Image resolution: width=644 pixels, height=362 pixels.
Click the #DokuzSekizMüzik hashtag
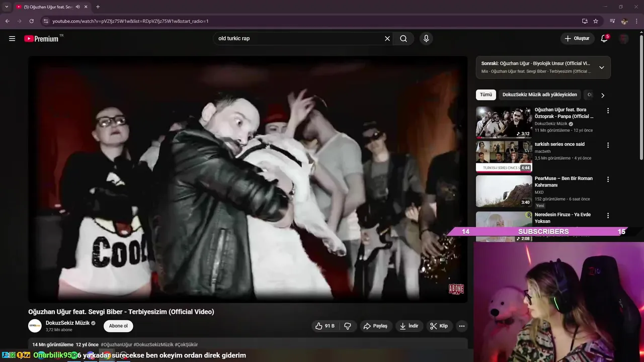(153, 344)
